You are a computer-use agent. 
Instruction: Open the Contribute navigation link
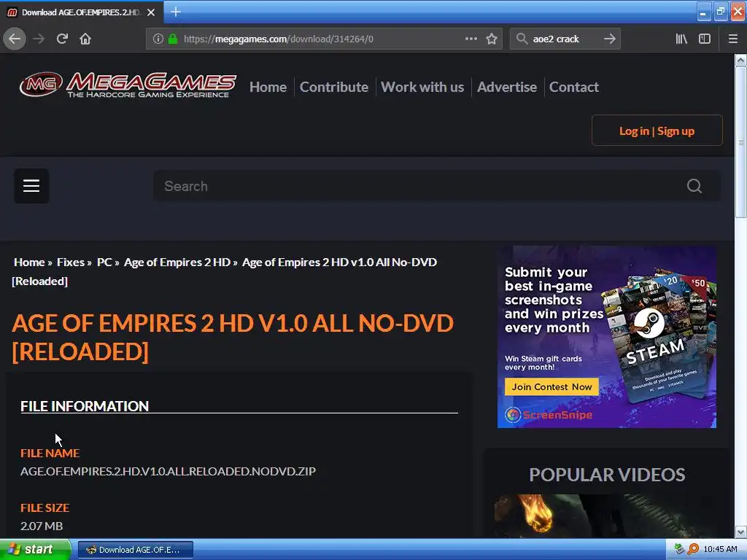click(x=334, y=87)
